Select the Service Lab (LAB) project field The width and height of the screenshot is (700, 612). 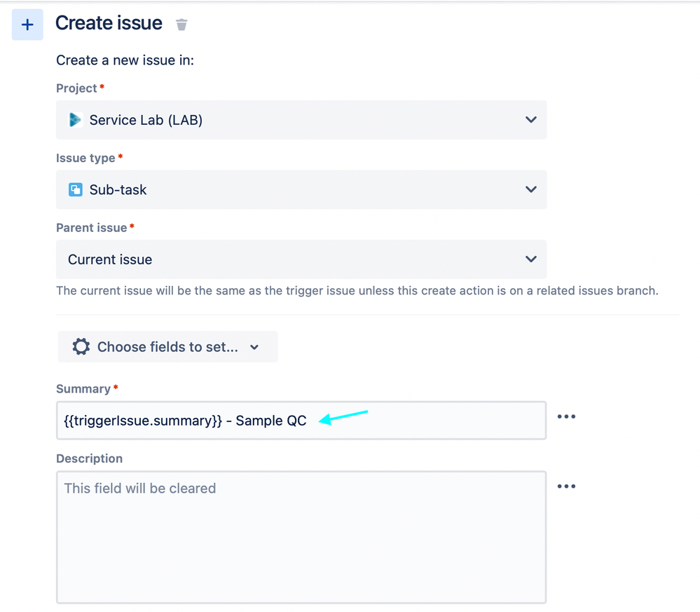point(301,120)
